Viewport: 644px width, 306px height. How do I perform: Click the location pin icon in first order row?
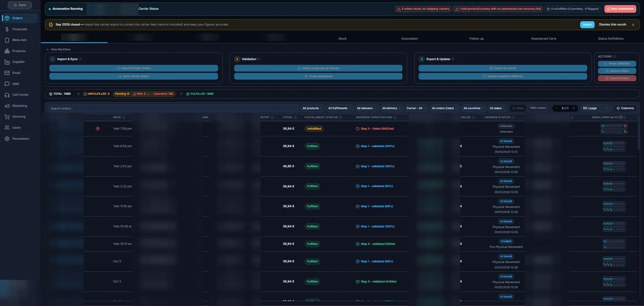(98, 129)
